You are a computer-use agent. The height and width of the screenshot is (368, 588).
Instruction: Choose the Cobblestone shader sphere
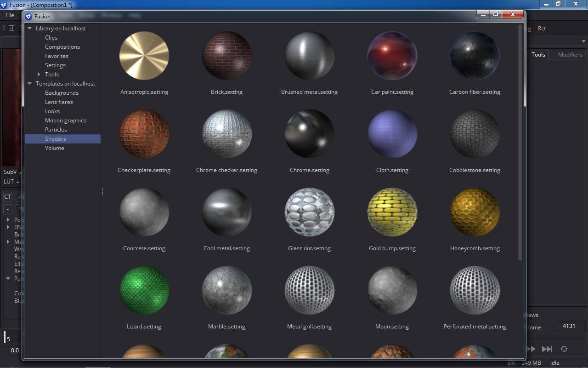tap(475, 134)
